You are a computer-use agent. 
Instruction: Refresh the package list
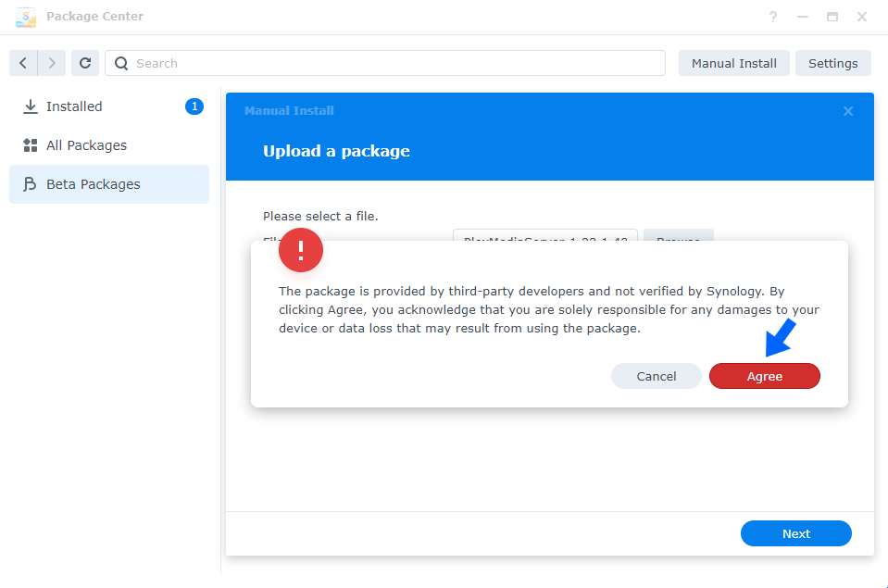pos(85,63)
